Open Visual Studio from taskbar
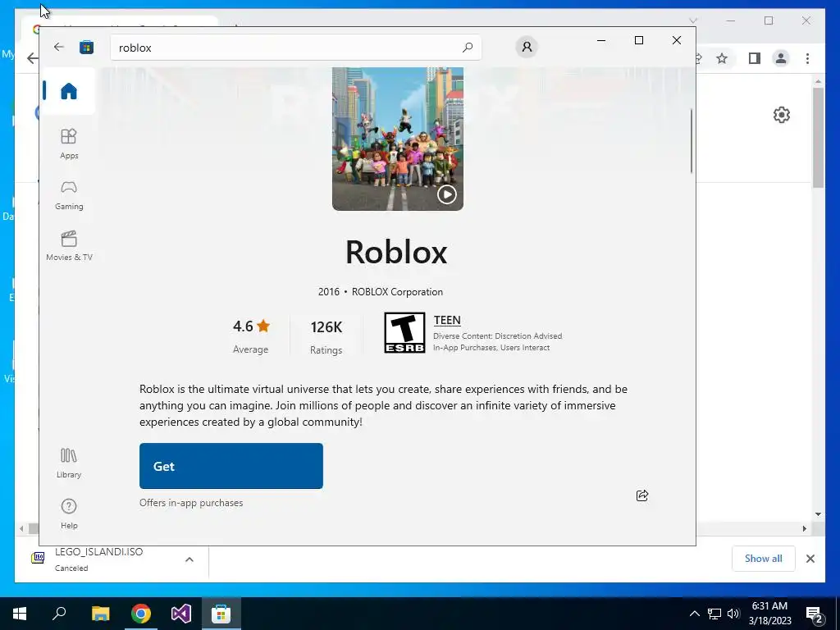840x630 pixels. 181,614
